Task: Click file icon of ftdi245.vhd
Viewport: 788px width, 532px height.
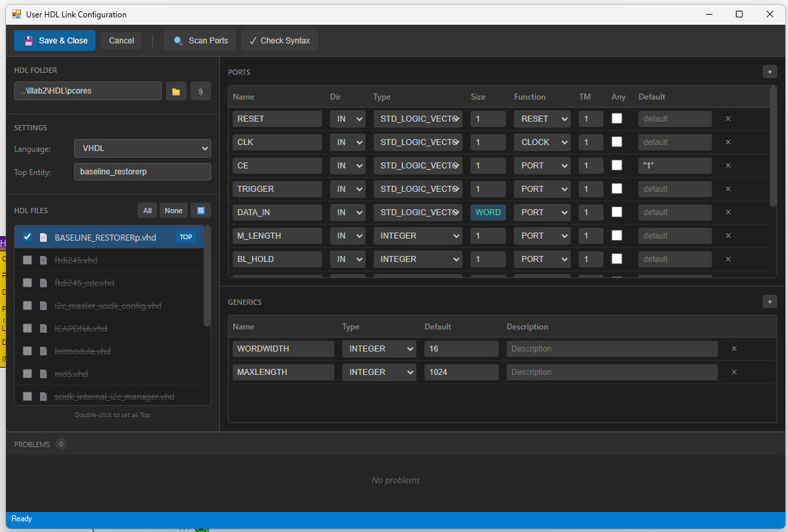Action: pos(43,260)
